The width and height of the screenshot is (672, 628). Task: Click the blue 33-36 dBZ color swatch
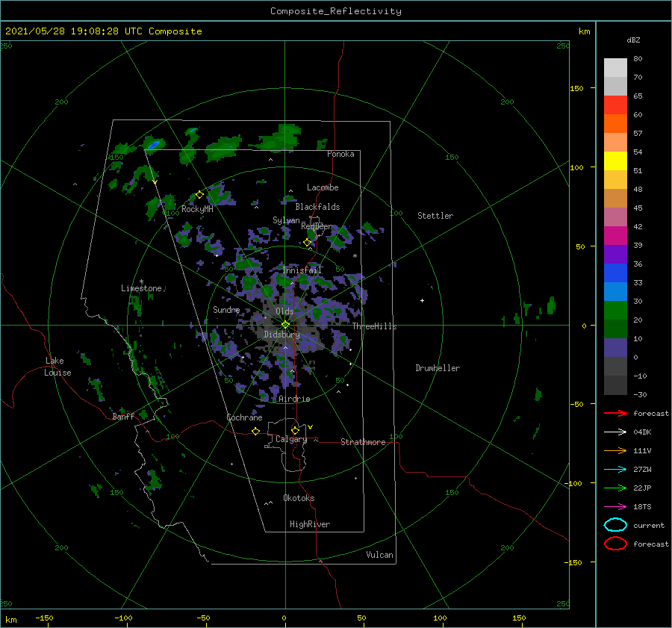point(615,273)
